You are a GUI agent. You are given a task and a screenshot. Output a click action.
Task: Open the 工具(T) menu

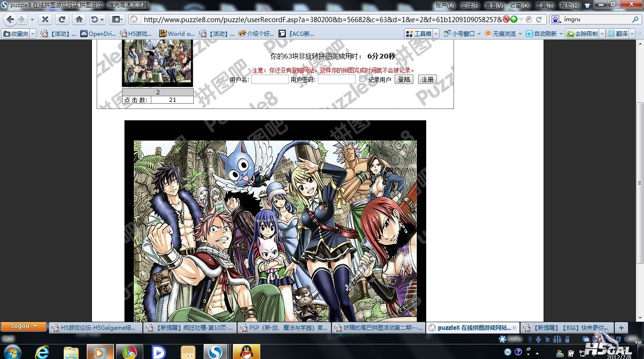545,5
